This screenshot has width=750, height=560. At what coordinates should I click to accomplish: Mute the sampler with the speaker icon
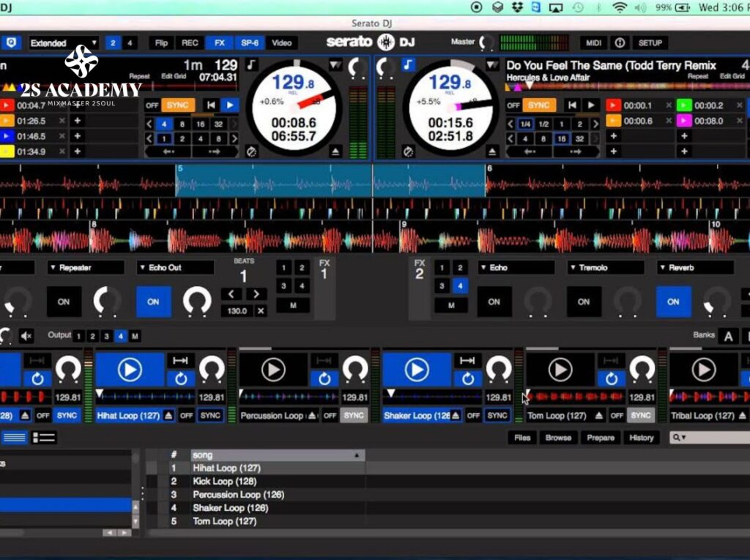point(27,336)
